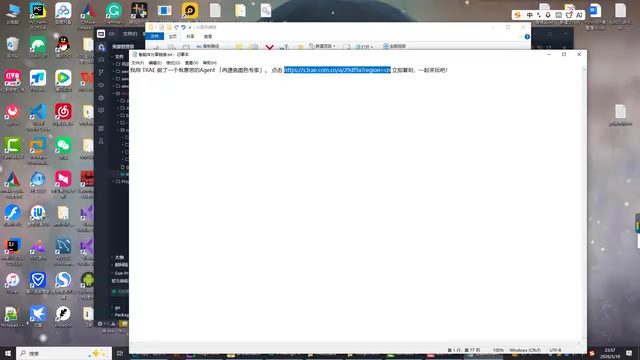Select the Tencent PC Manager shield icon
The image size is (640, 360).
pos(38,280)
